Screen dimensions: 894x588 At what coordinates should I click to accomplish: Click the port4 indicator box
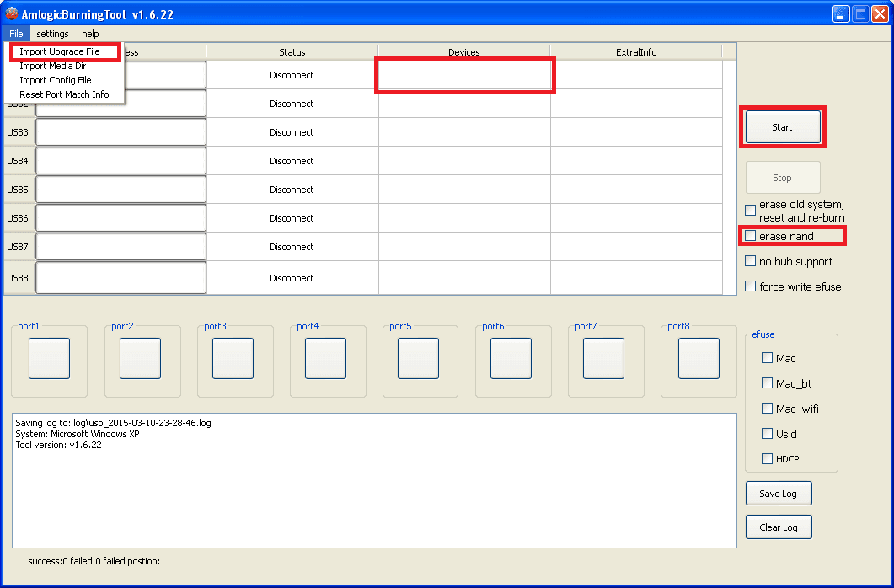click(325, 358)
